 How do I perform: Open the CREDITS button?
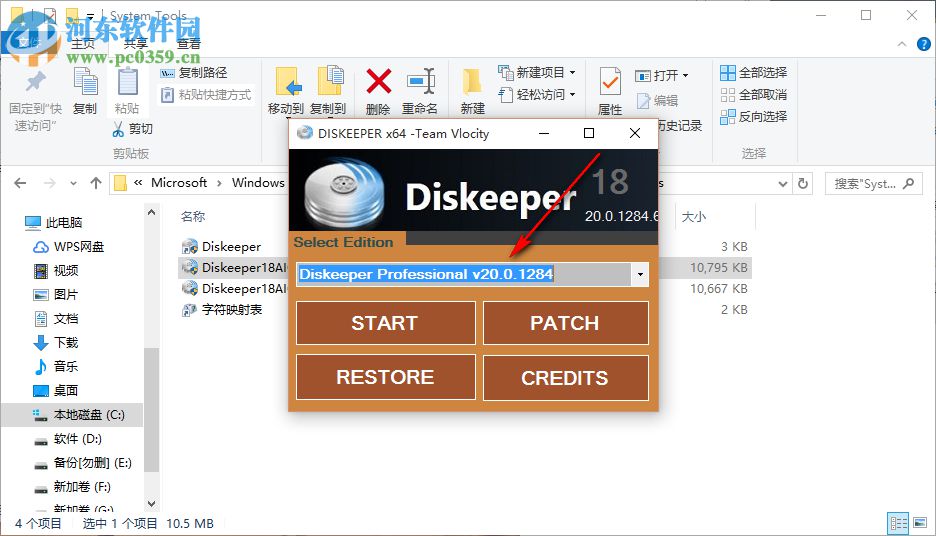(565, 378)
